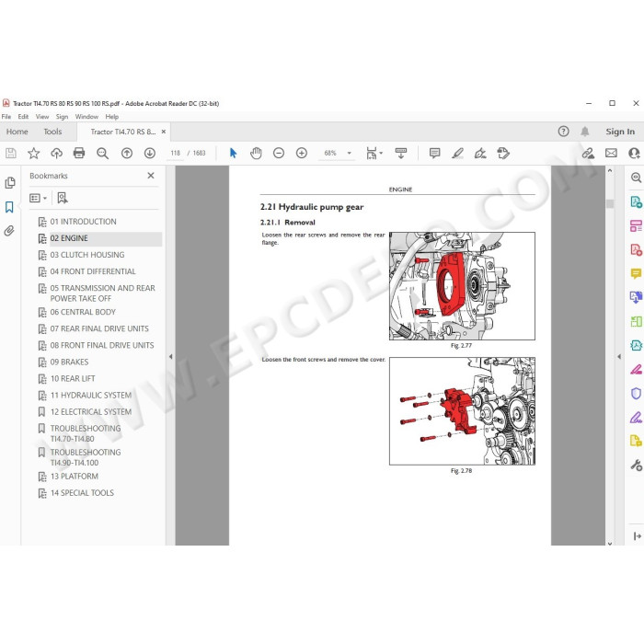Open 05 TRANSMISSION AND REAR POWER TAKE OFF
The width and height of the screenshot is (644, 644).
(103, 293)
